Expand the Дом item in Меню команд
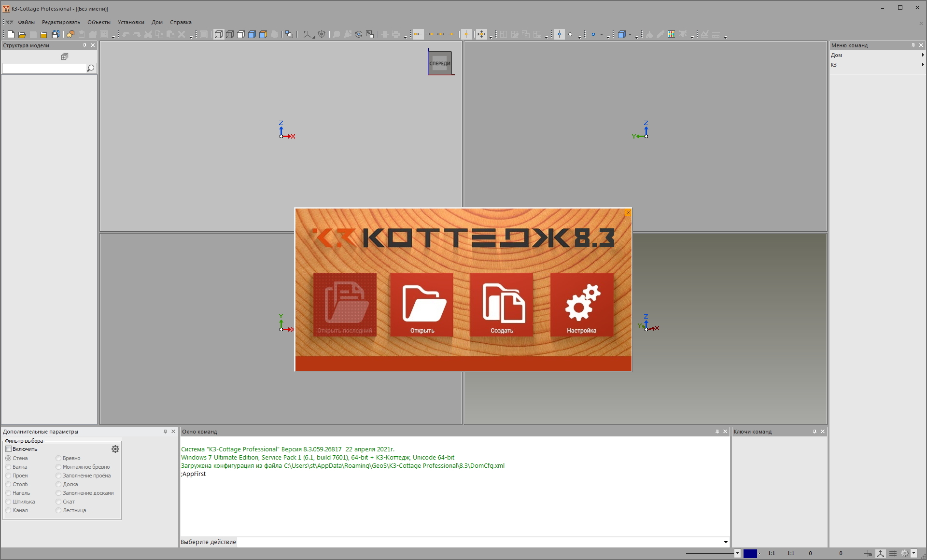Screen dimensions: 927x560 click(877, 55)
